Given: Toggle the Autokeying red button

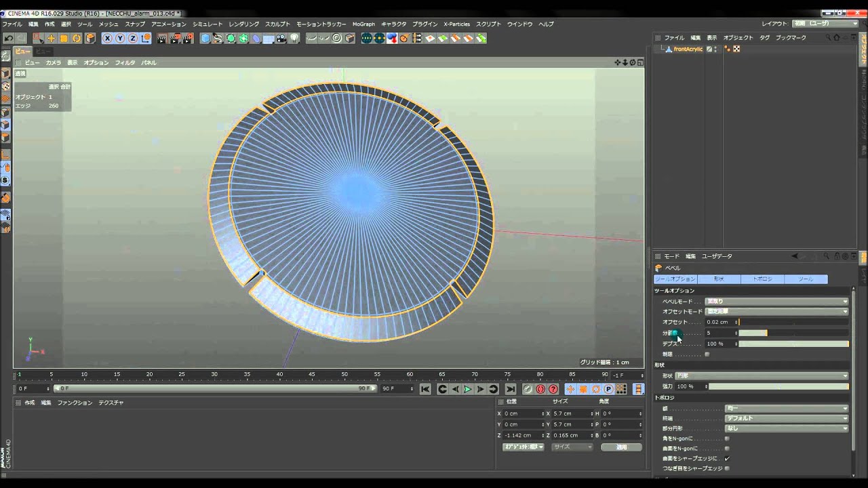Looking at the screenshot, I should tap(541, 389).
